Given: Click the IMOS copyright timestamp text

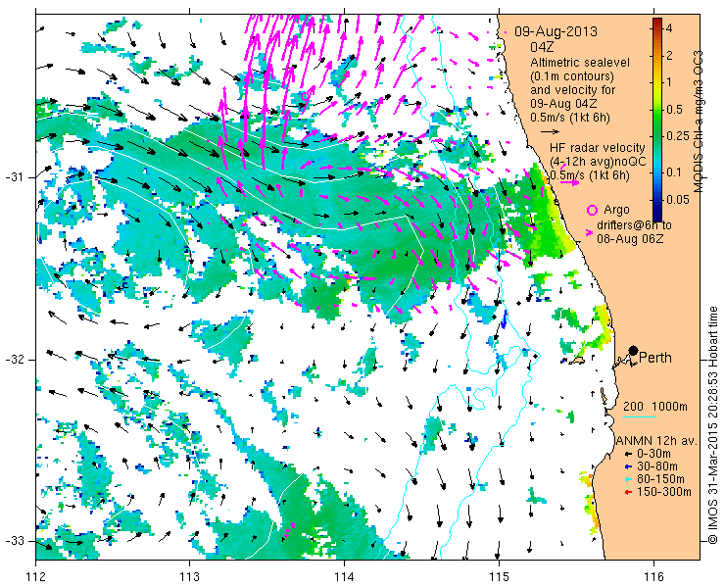Looking at the screenshot, I should pyautogui.click(x=712, y=425).
